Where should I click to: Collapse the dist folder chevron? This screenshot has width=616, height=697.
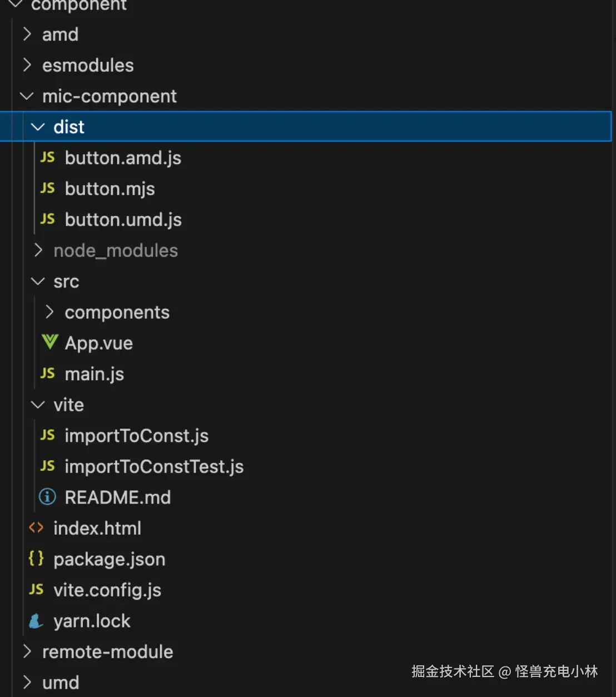coord(38,127)
